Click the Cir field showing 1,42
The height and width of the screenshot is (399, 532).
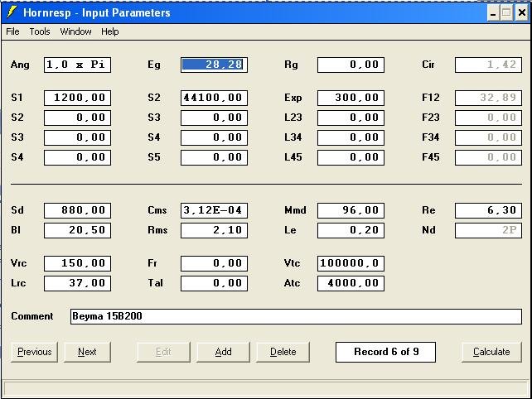click(x=488, y=65)
